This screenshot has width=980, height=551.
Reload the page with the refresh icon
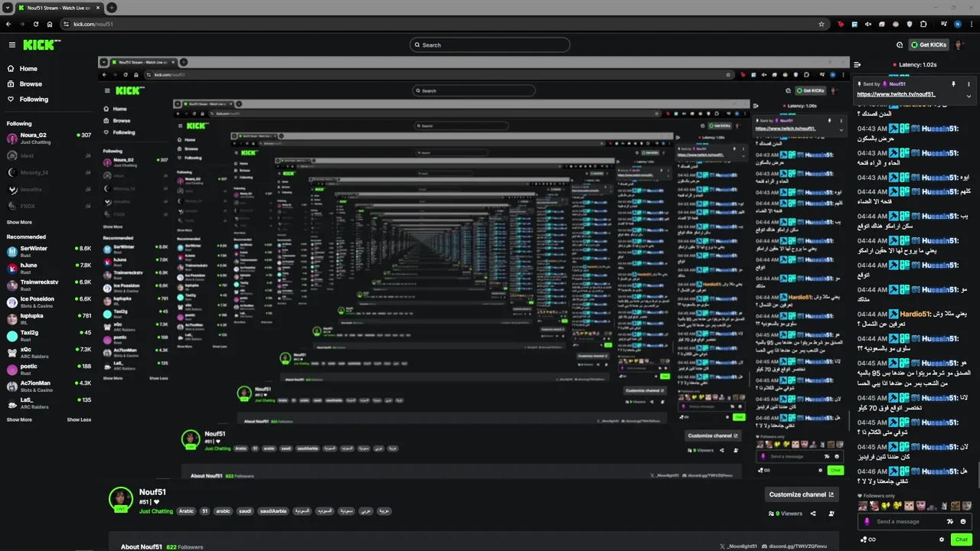36,24
